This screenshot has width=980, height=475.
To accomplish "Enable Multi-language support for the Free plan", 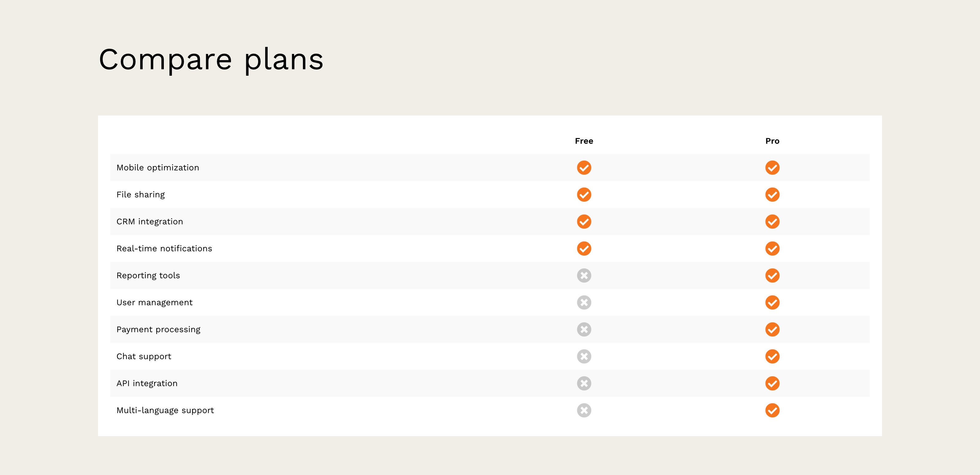I will pyautogui.click(x=584, y=410).
